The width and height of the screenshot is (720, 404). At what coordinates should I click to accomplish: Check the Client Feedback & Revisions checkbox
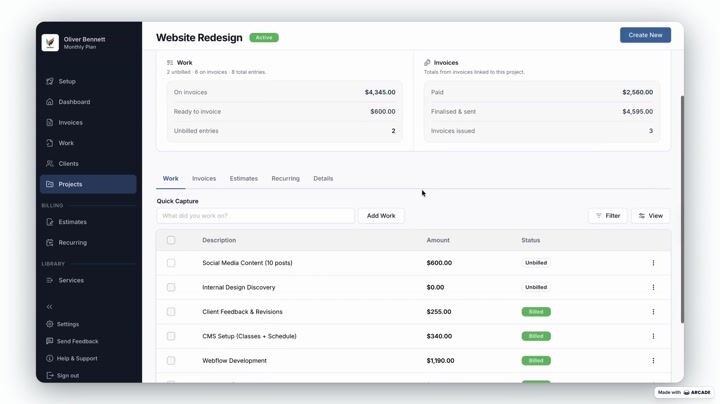point(171,312)
